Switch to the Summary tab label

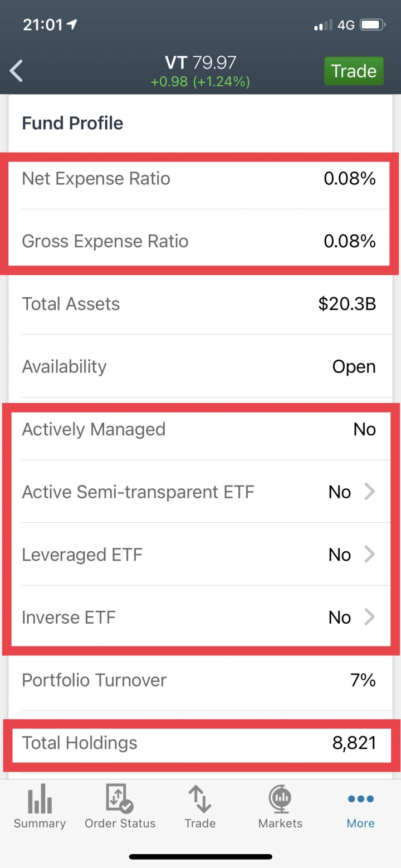click(x=40, y=823)
